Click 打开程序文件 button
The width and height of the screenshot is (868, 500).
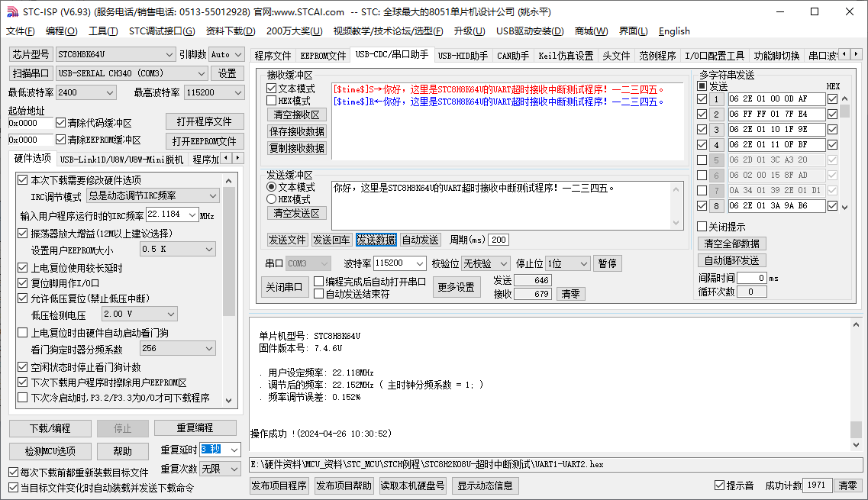click(x=205, y=122)
